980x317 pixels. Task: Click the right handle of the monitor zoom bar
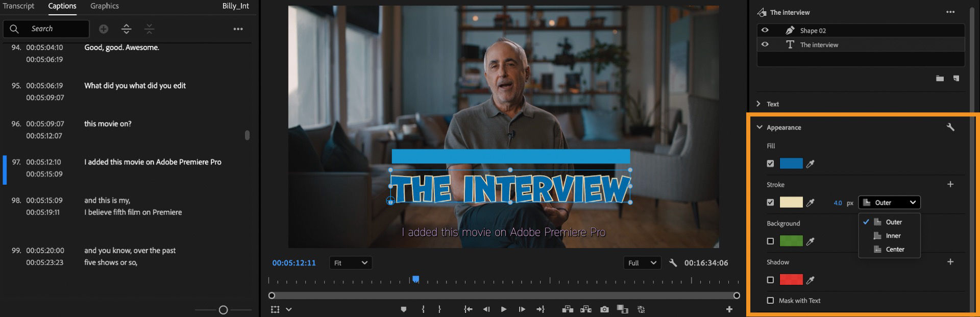tap(737, 296)
